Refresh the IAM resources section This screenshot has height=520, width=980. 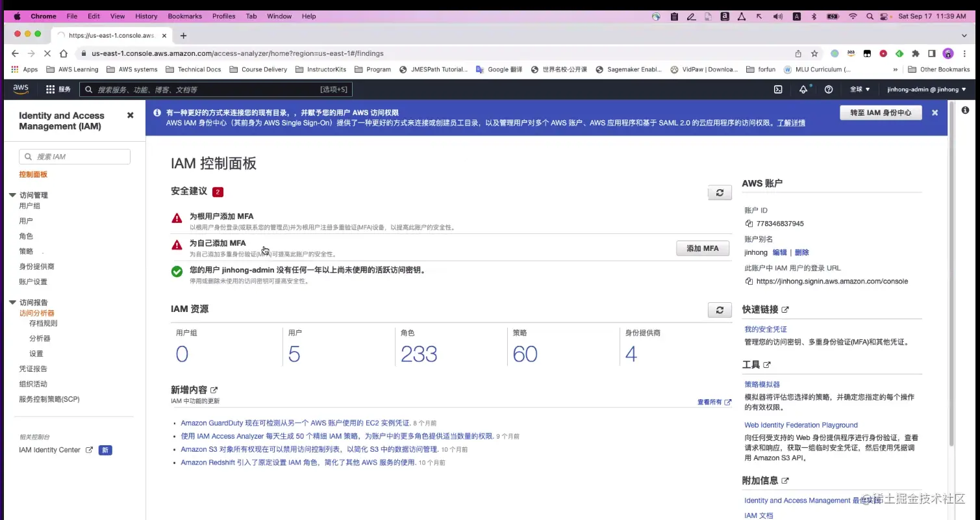click(x=720, y=310)
